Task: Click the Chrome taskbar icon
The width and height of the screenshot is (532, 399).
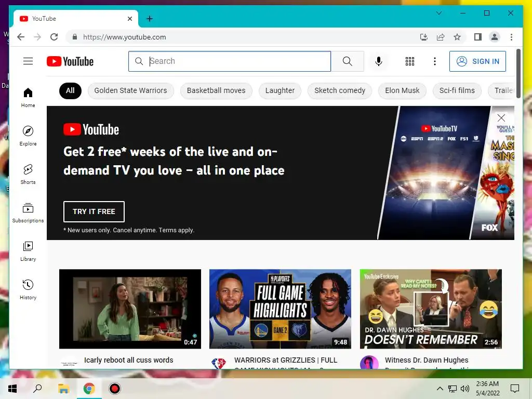Action: [x=89, y=389]
